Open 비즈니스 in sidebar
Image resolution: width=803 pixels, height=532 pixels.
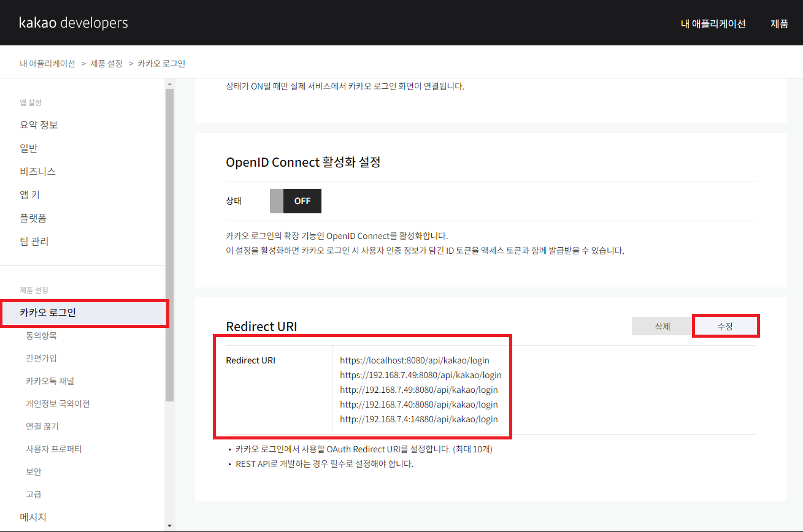(37, 172)
